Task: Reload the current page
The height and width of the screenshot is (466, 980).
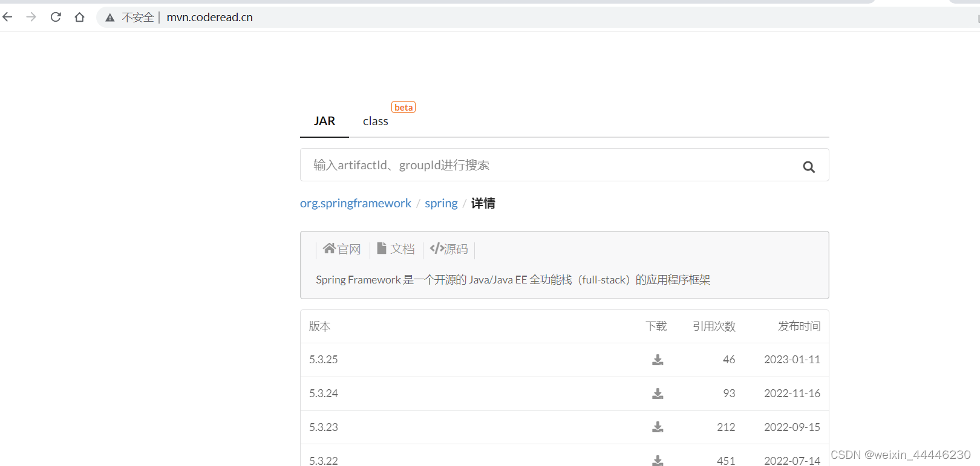Action: coord(56,17)
